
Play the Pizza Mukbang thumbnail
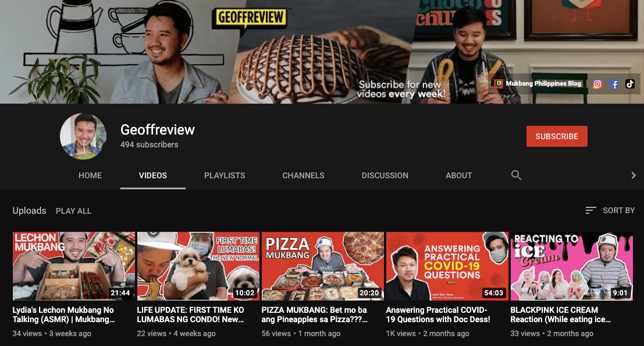pyautogui.click(x=323, y=266)
